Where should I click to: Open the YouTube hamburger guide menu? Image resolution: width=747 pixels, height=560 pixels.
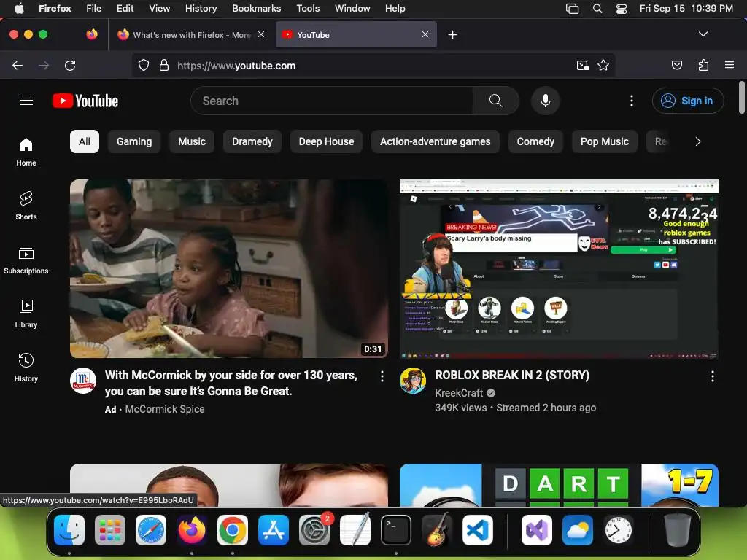click(26, 101)
